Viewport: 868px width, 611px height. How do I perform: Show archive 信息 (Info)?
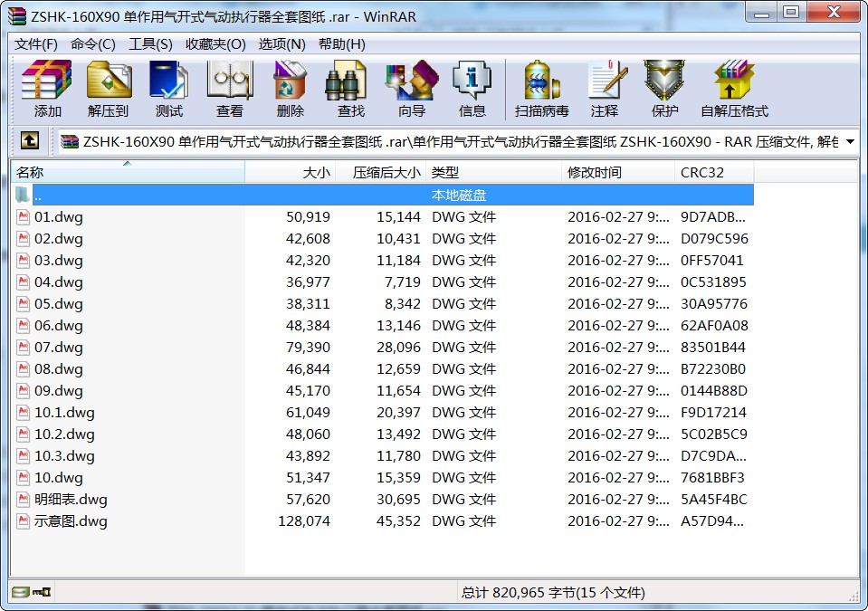(472, 89)
